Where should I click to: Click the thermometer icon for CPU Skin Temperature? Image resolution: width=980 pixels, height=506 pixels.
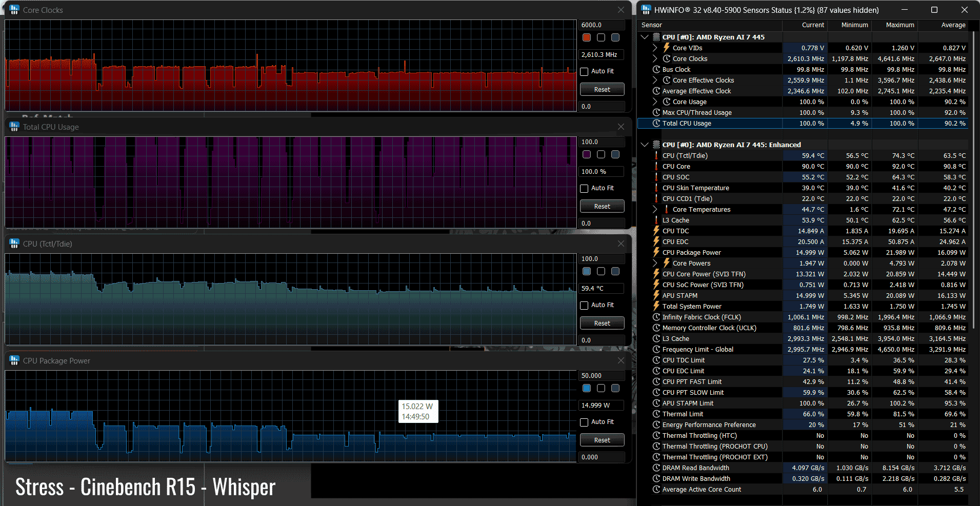(656, 188)
